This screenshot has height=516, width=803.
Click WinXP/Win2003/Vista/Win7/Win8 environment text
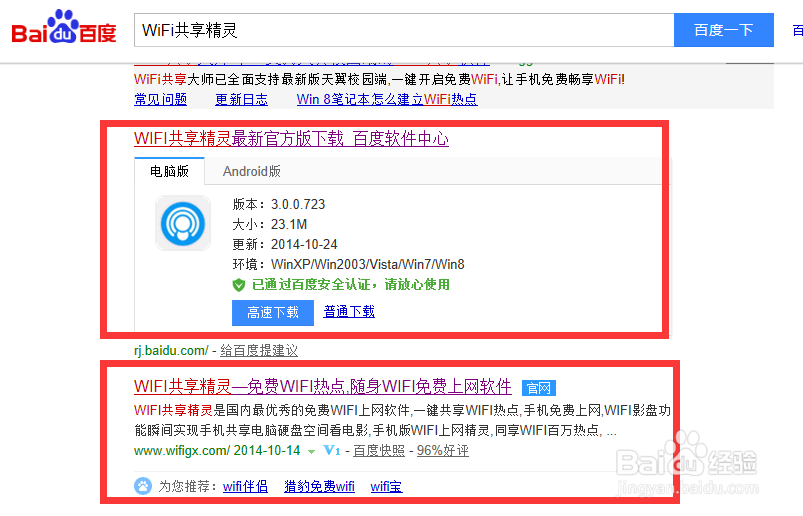click(368, 264)
